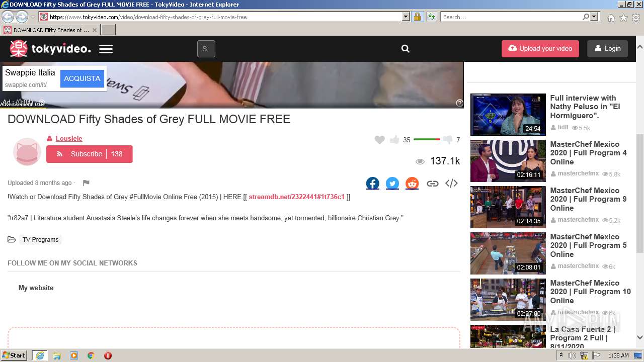The height and width of the screenshot is (362, 644).
Task: Open the embed code icon
Action: click(x=451, y=184)
